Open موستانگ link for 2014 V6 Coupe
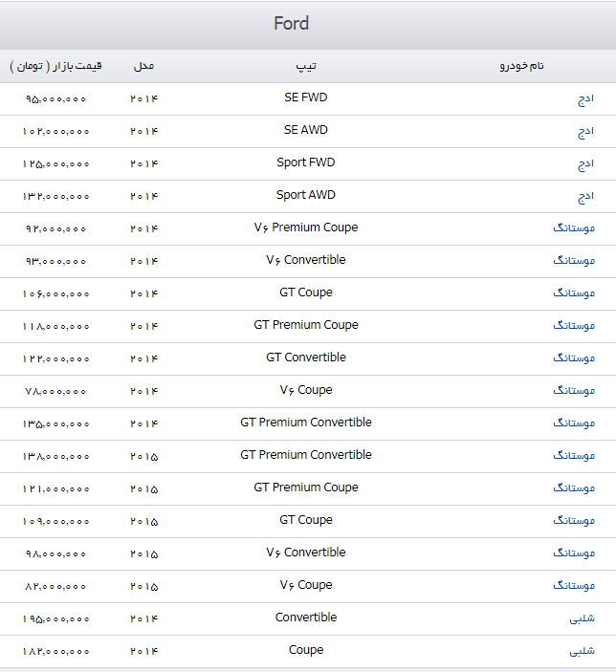 pyautogui.click(x=574, y=390)
